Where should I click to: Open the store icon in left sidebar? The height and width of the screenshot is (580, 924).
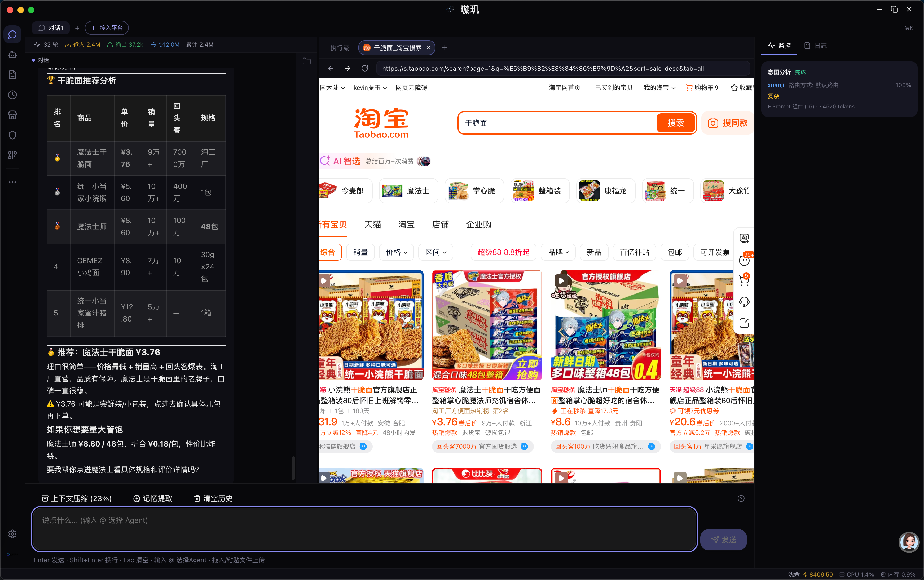coord(12,115)
